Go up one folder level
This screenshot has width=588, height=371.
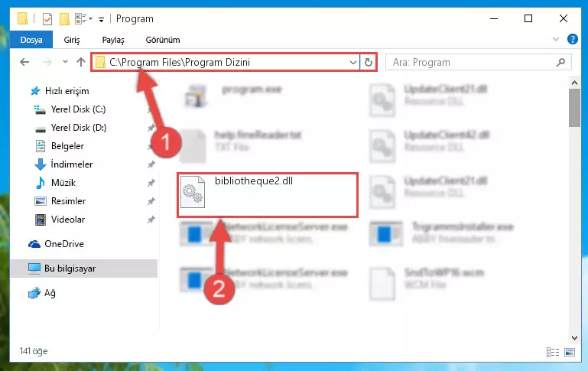click(81, 62)
